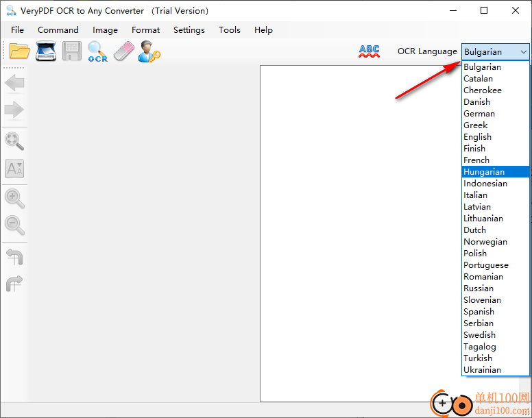
Task: Open registration via user key icon
Action: 149,51
